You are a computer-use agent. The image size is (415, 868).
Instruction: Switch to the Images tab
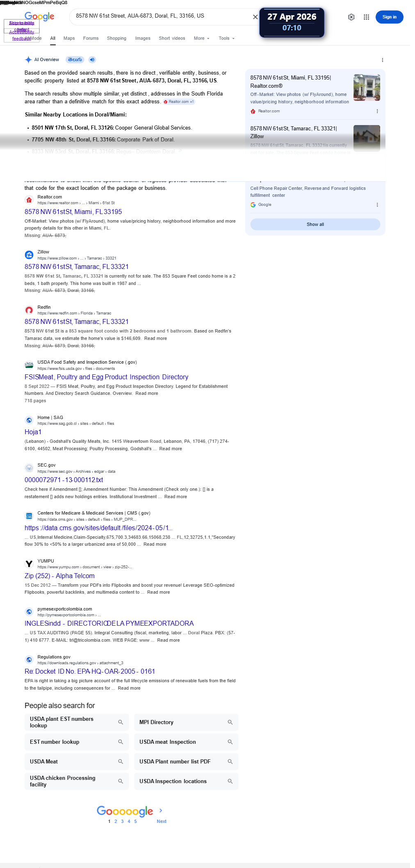(x=143, y=39)
